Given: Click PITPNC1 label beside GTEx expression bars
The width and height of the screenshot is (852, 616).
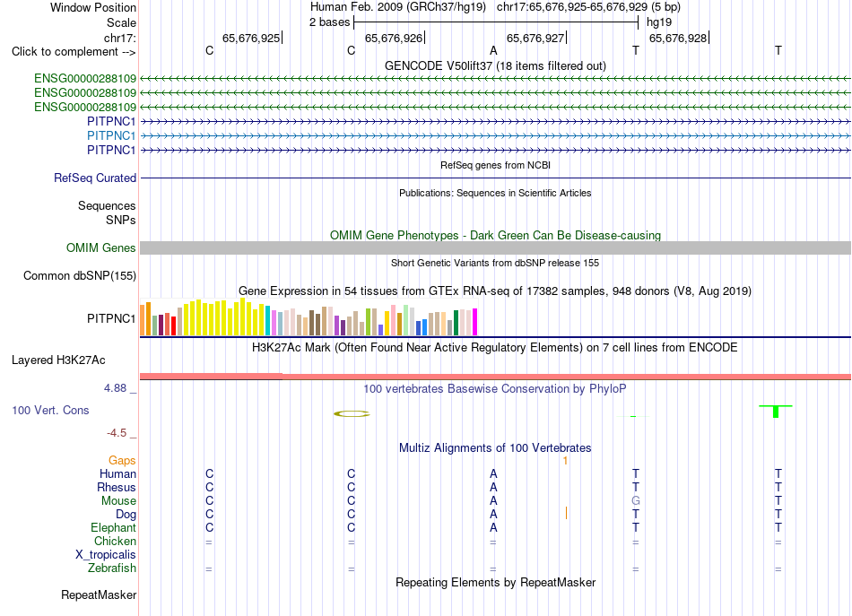Looking at the screenshot, I should (111, 318).
